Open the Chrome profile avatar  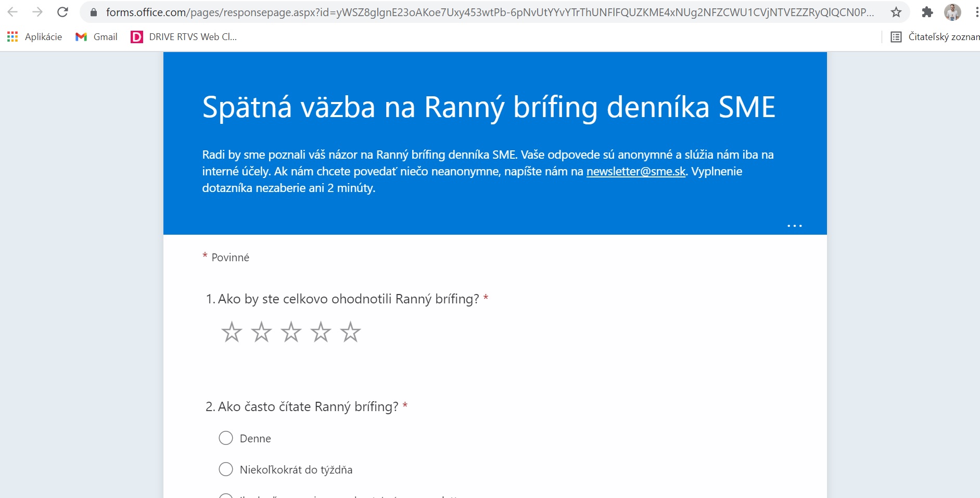952,12
